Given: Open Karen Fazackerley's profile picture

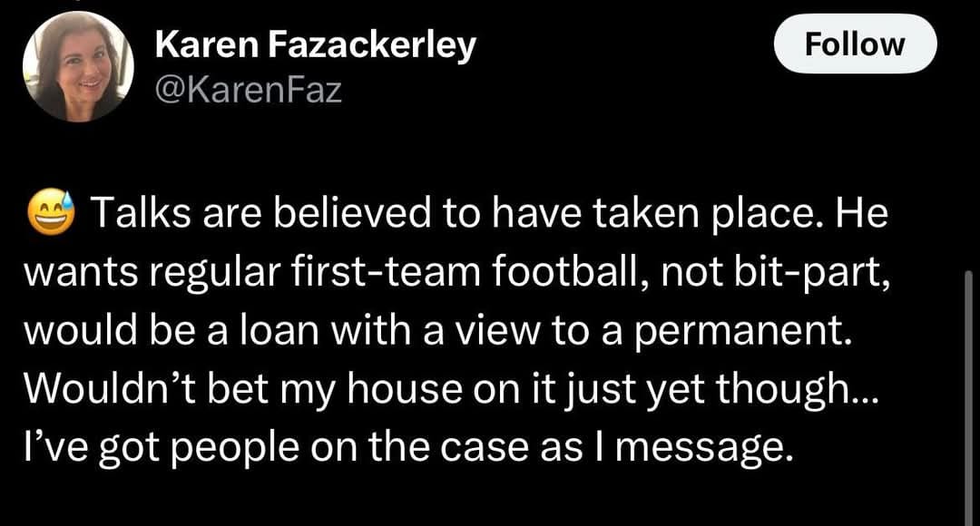Looking at the screenshot, I should [x=78, y=67].
